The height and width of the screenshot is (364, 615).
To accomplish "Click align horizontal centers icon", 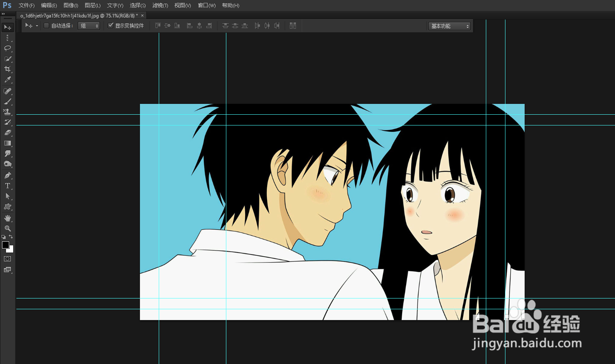I will [199, 26].
